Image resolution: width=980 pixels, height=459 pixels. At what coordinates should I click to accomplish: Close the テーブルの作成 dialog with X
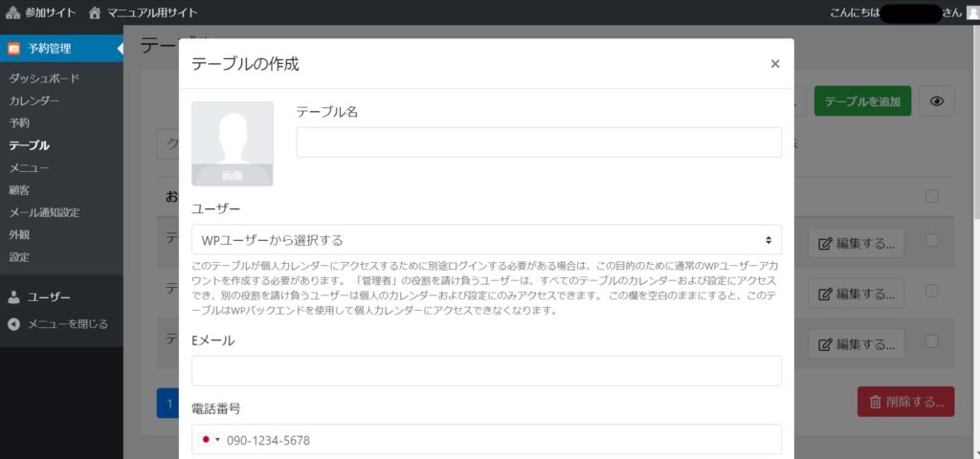pyautogui.click(x=775, y=64)
